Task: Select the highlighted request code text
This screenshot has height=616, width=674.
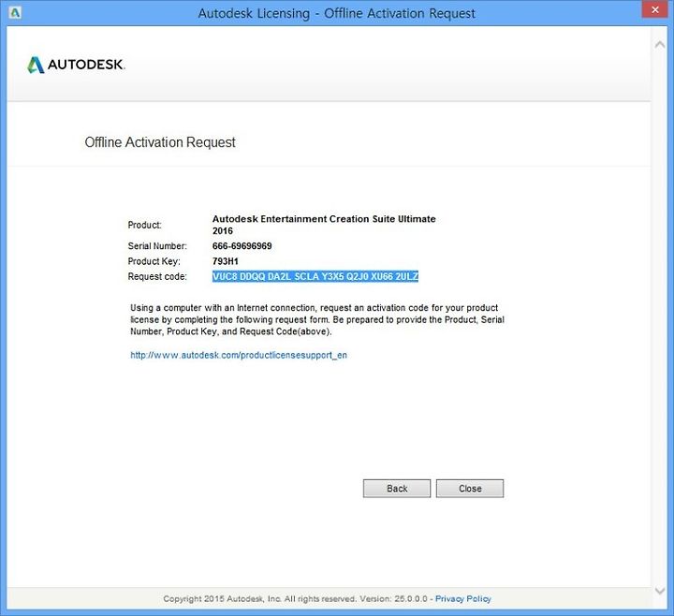Action: 315,276
